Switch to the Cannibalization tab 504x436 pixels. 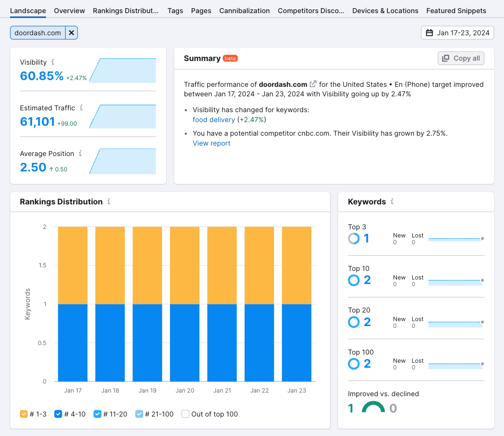click(x=245, y=10)
